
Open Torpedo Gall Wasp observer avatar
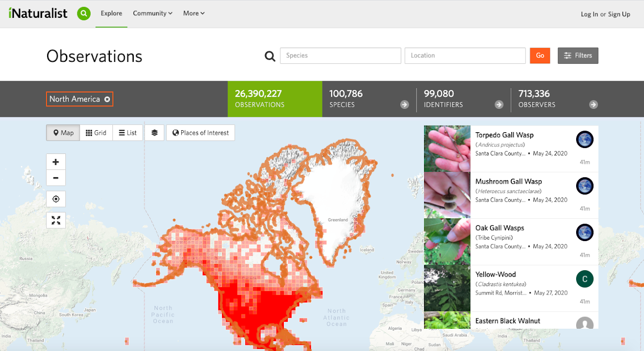click(585, 140)
